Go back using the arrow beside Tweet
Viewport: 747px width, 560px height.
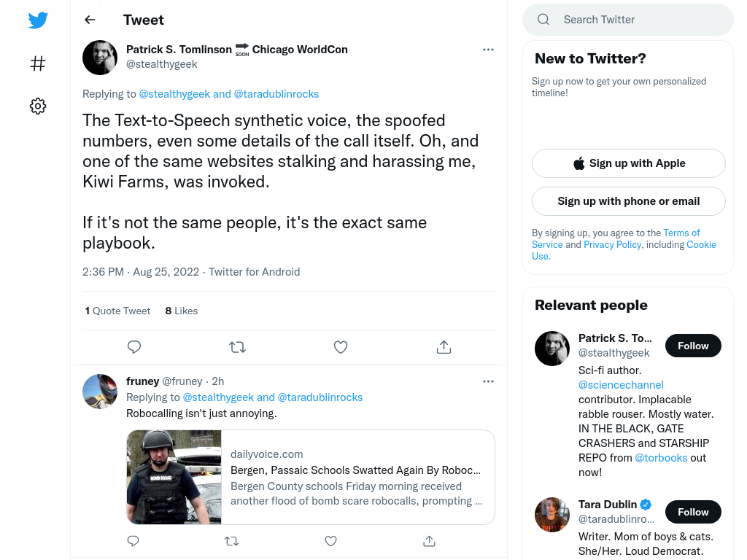coord(90,20)
